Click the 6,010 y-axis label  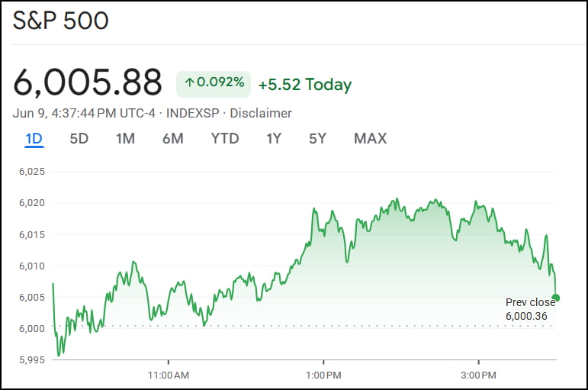pos(32,266)
